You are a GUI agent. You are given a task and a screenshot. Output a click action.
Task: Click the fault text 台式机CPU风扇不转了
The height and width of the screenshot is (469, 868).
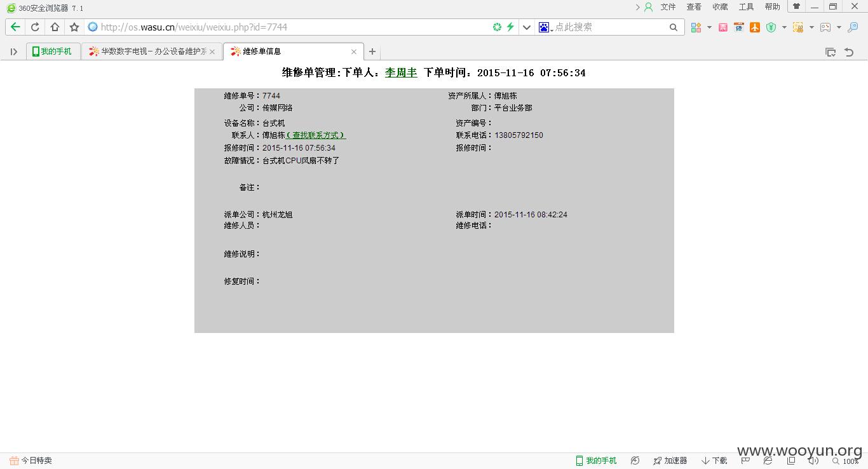pos(301,161)
